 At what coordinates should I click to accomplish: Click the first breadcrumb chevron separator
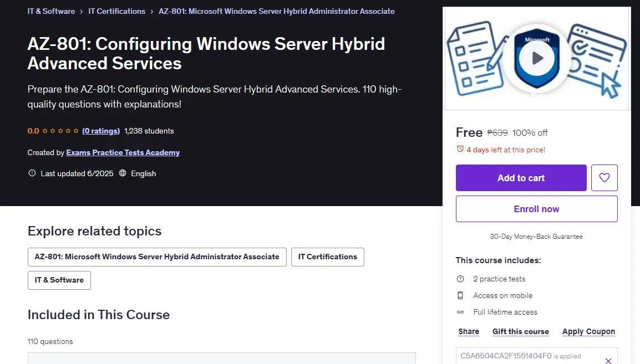click(x=81, y=12)
